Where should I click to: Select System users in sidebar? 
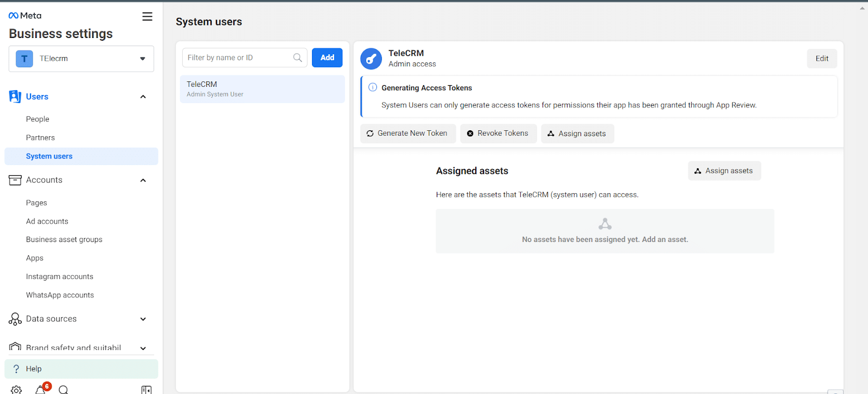(81, 156)
